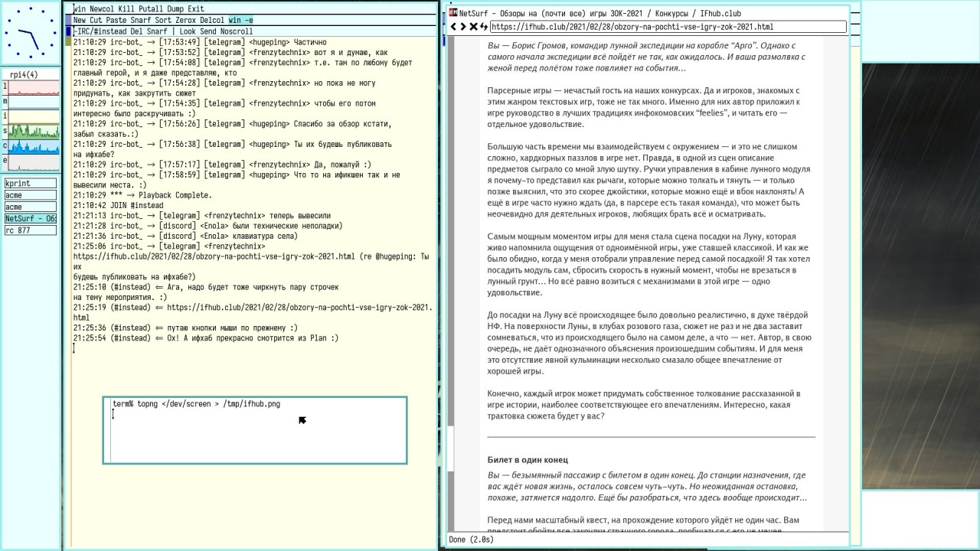Click 'JOIN #instead' line in IRC
Viewport: 980px width, 551px height.
(119, 205)
